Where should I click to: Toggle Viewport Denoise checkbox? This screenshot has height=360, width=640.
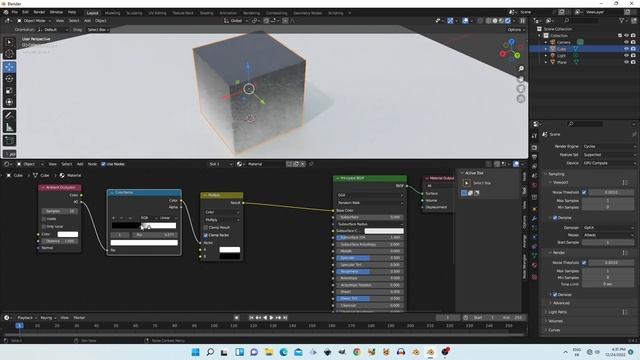click(x=555, y=218)
